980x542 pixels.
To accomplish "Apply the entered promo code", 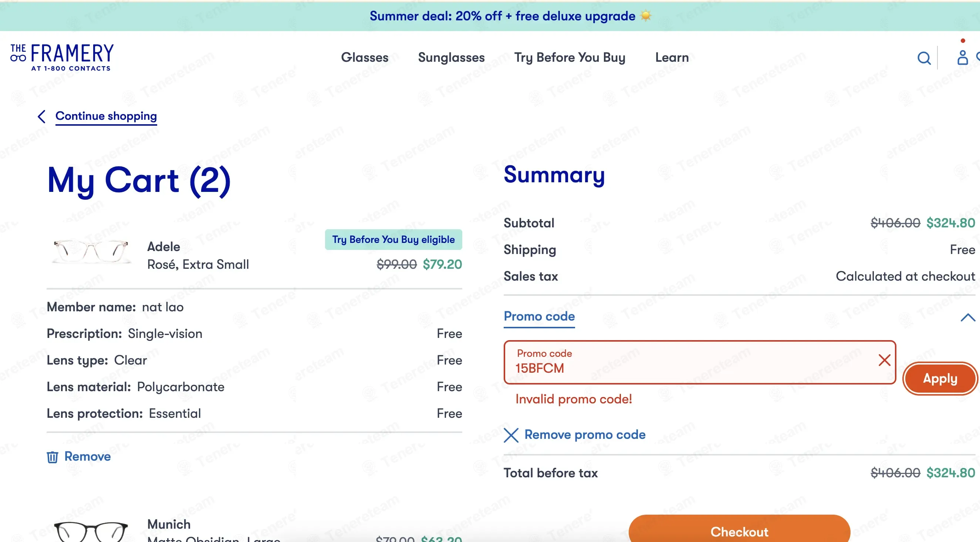I will pos(940,379).
